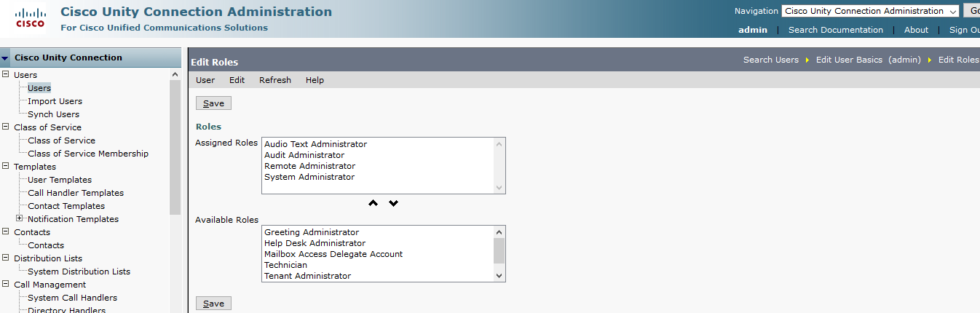Open the Refresh menu
This screenshot has height=313, width=980.
(x=275, y=80)
